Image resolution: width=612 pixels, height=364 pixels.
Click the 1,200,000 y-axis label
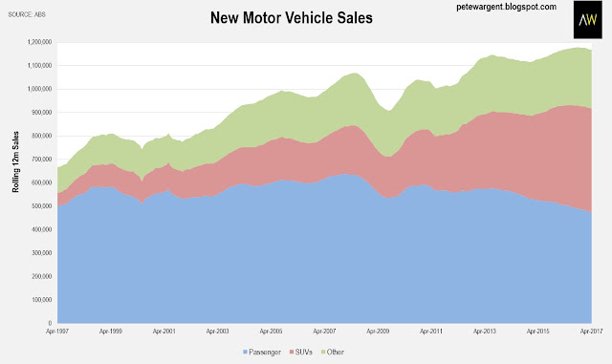tap(39, 42)
